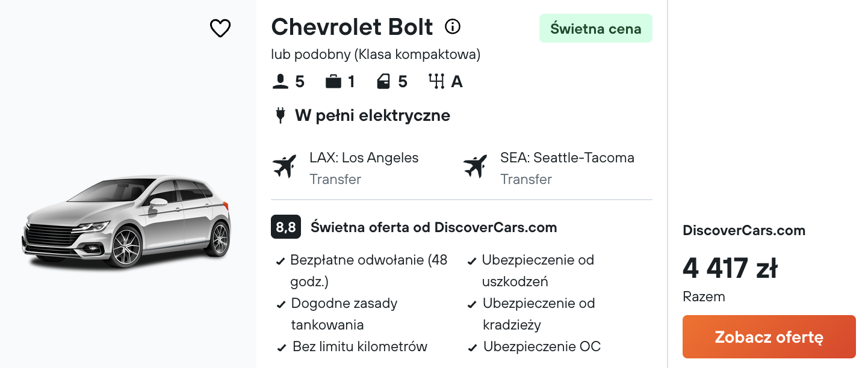868x368 pixels.
Task: Click the Świetna cena badge
Action: [596, 28]
